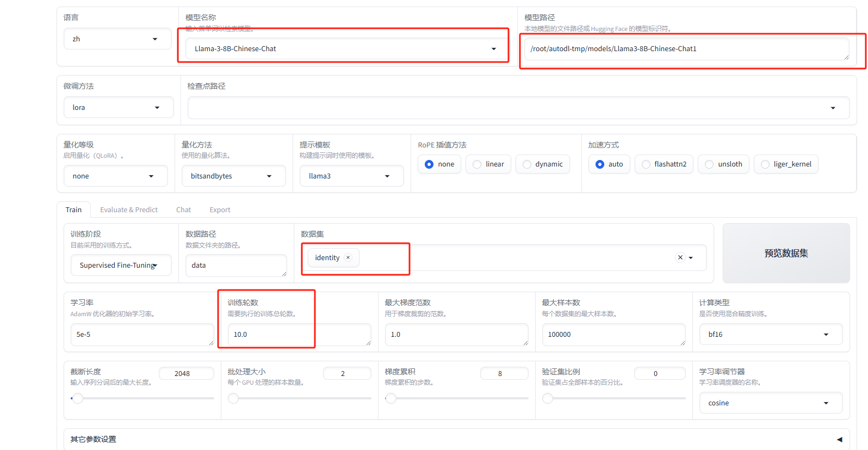The height and width of the screenshot is (450, 868).
Task: Open the lora fine-tuning method dropdown
Action: coord(157,108)
